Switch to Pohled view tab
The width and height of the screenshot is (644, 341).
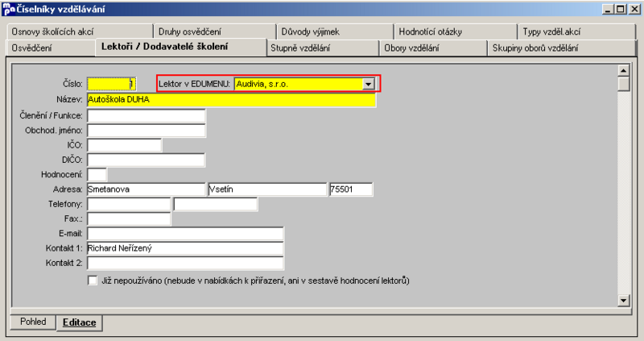tap(33, 322)
